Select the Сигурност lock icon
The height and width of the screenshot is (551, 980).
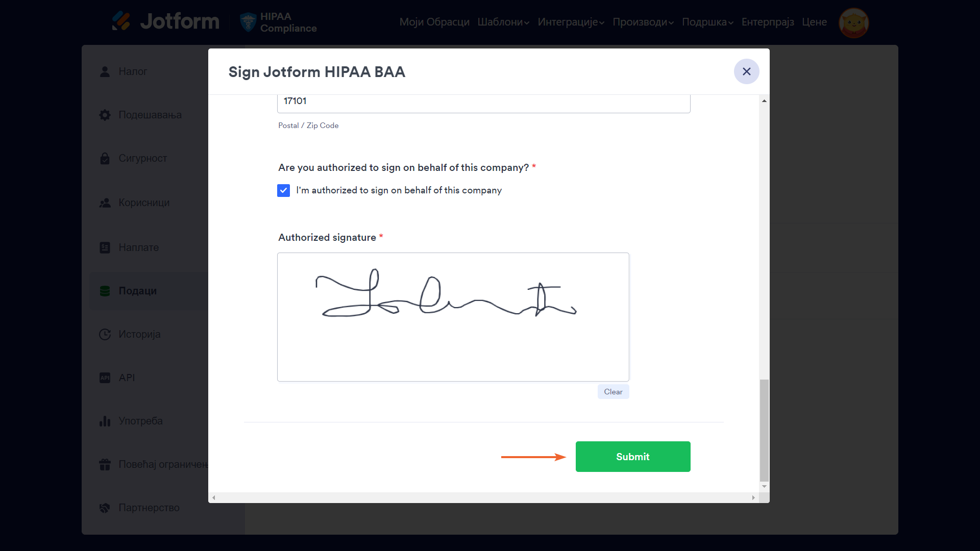pyautogui.click(x=105, y=159)
